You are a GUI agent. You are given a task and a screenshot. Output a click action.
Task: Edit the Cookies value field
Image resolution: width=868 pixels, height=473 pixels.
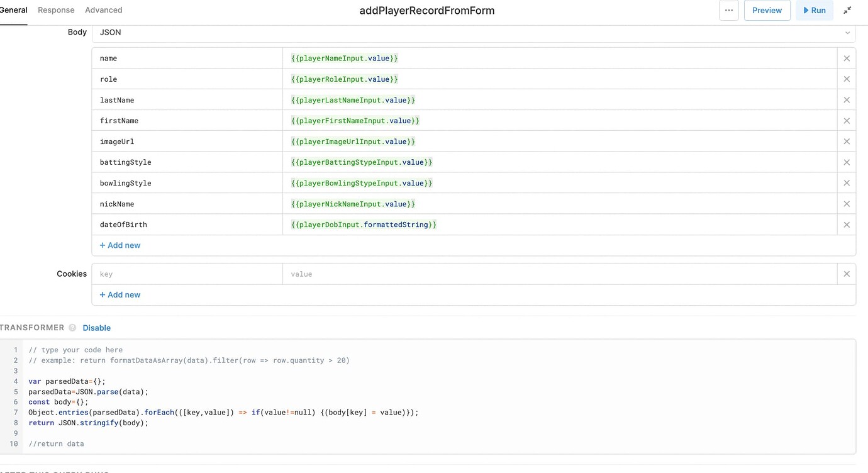point(560,274)
